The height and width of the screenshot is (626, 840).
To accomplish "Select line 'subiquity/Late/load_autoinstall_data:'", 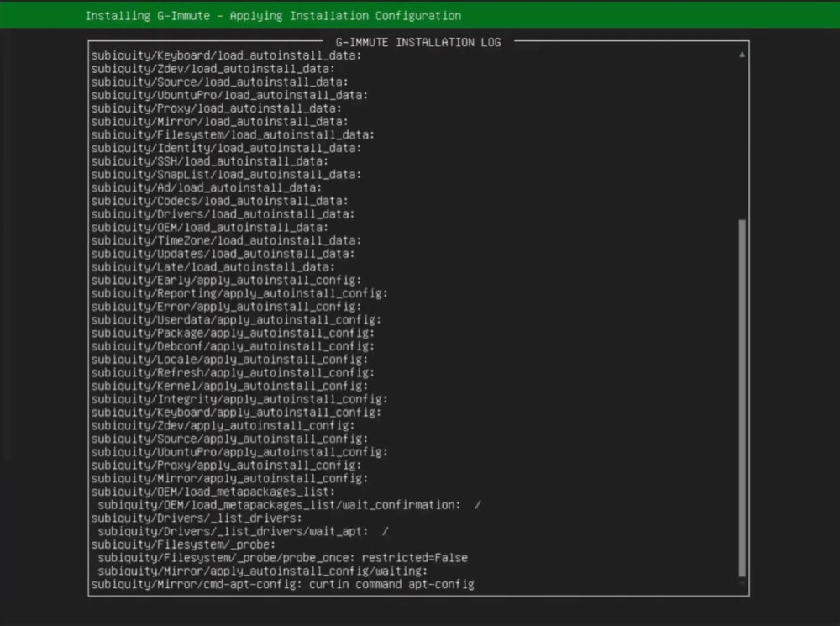I will 213,267.
